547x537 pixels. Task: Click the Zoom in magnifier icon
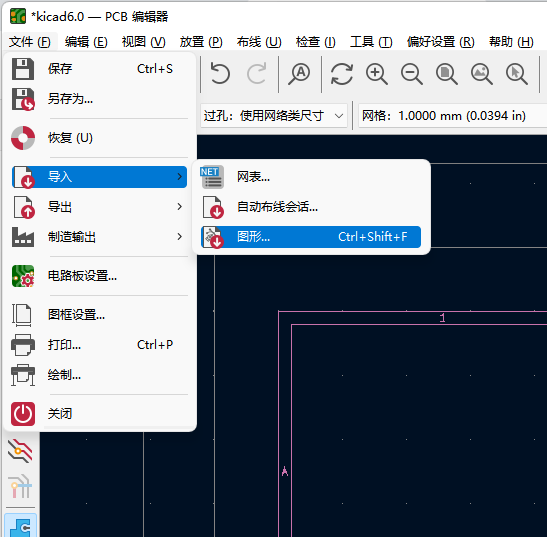point(377,74)
